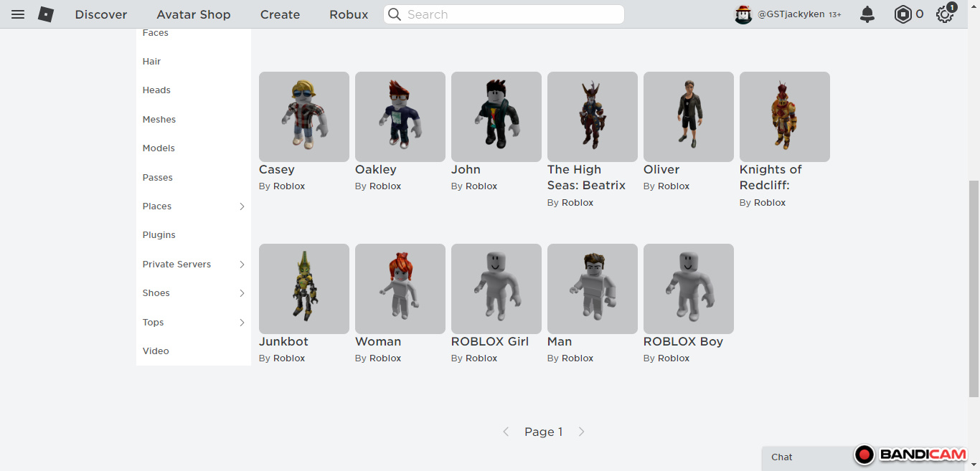The image size is (980, 471).
Task: Click the Roblox logo home icon
Action: (46, 14)
